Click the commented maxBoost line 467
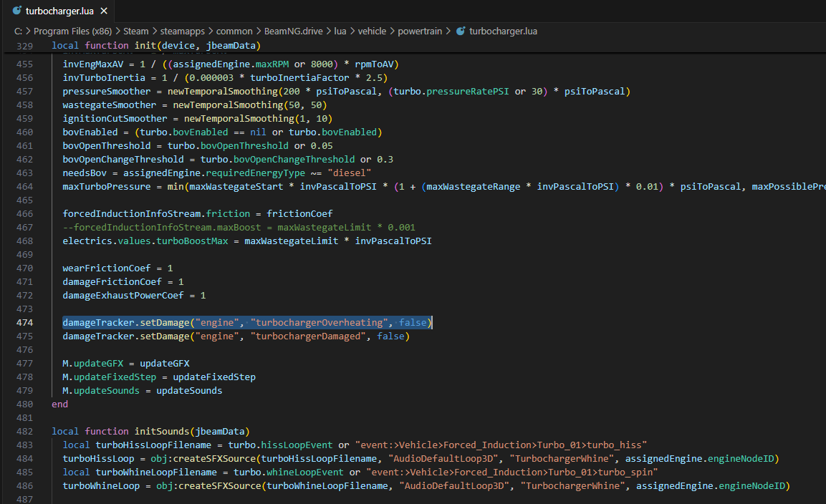 [x=239, y=227]
